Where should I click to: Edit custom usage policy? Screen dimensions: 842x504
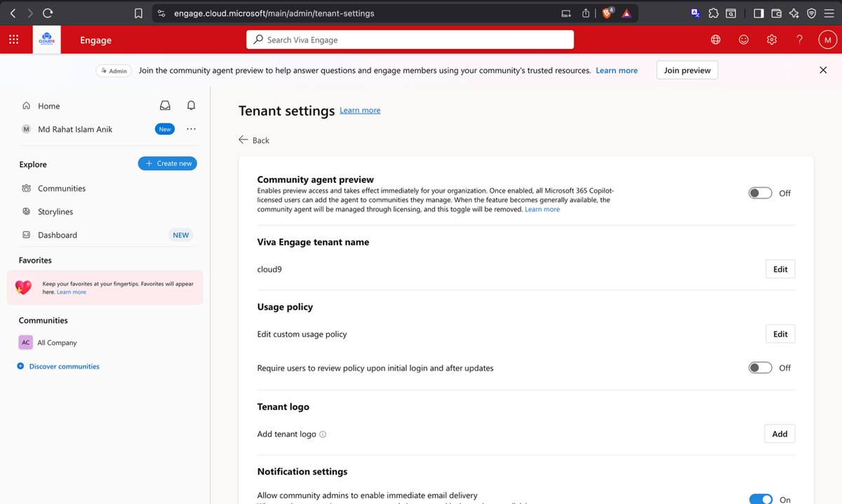(780, 334)
